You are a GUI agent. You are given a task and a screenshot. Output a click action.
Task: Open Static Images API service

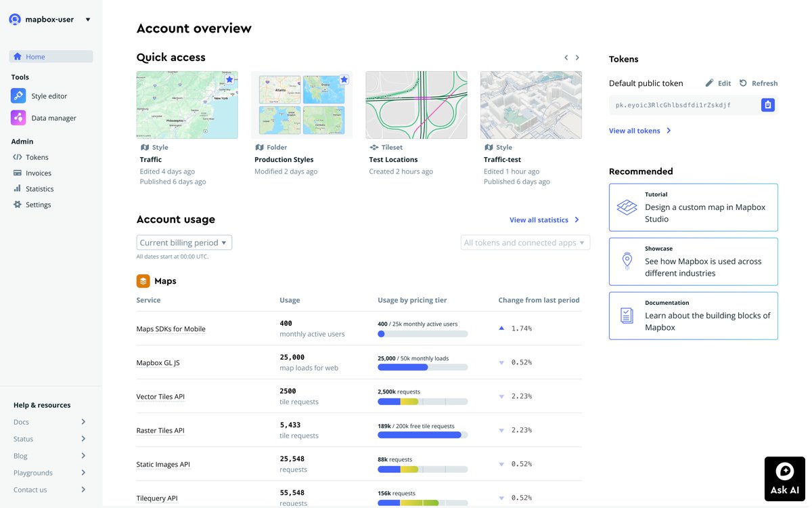point(163,465)
